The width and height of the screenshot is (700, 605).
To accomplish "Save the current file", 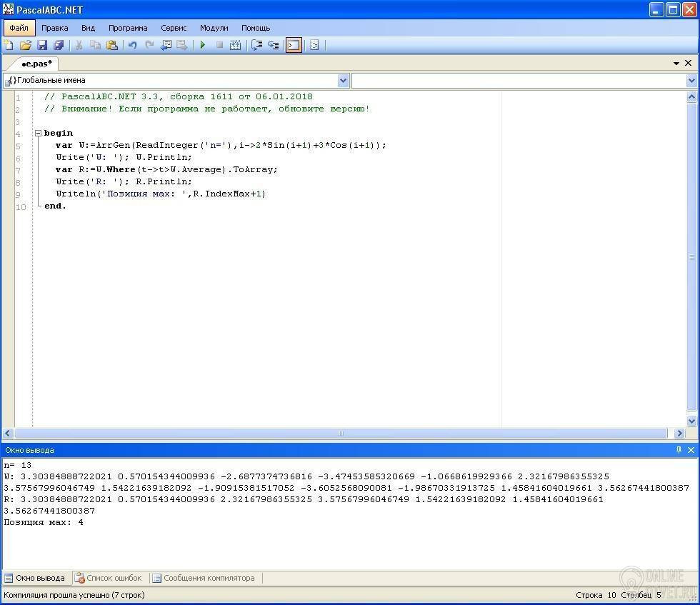I will tap(42, 45).
